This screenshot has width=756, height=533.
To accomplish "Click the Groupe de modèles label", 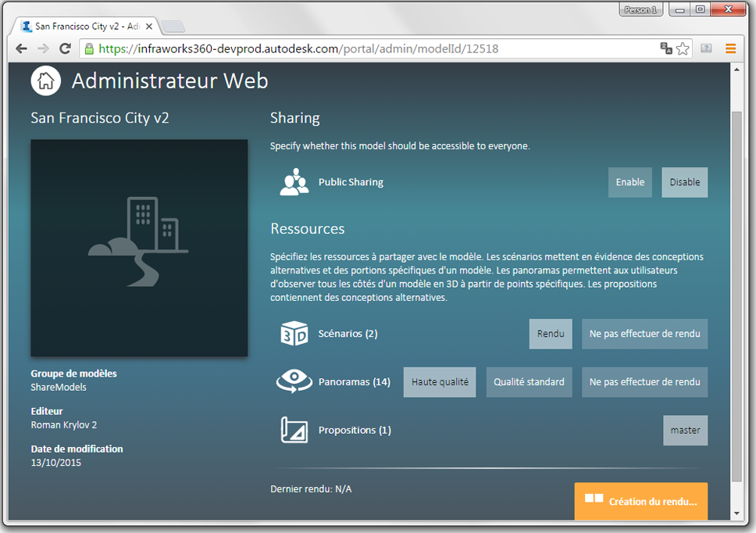I will [x=73, y=374].
